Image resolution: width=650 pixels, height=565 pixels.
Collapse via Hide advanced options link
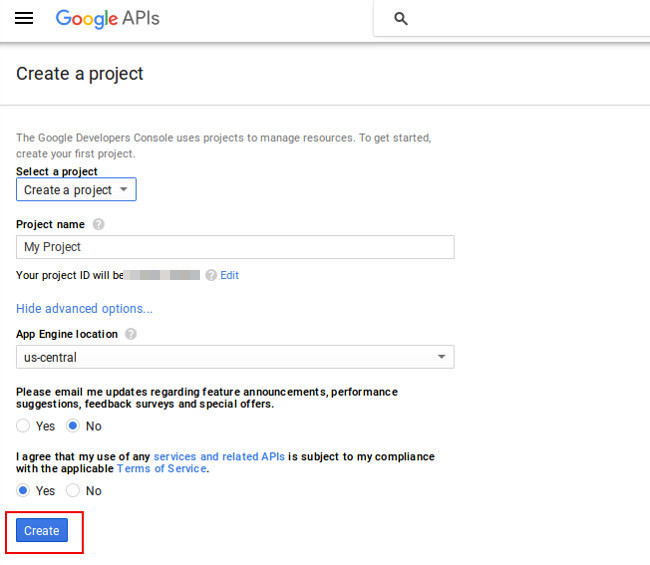(x=84, y=309)
